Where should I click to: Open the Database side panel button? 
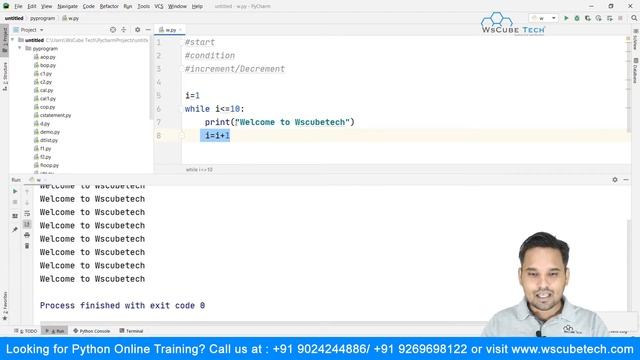click(635, 70)
